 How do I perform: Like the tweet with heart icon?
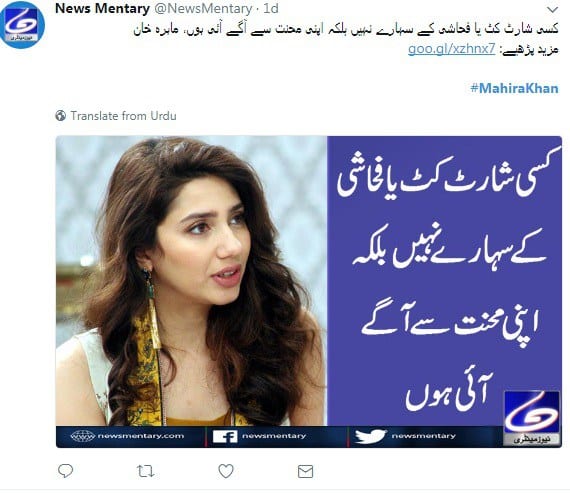pyautogui.click(x=226, y=471)
